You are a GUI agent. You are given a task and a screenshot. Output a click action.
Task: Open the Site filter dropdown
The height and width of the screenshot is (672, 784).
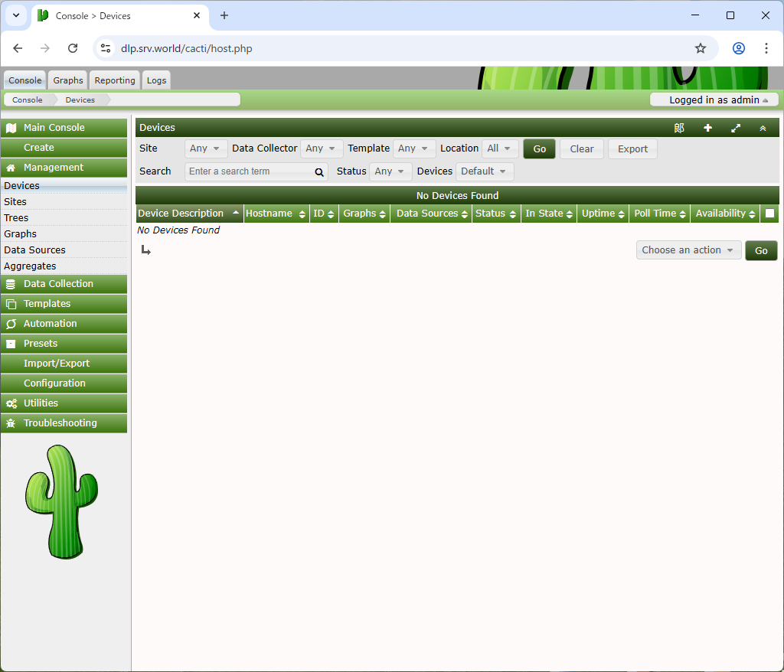coord(206,148)
